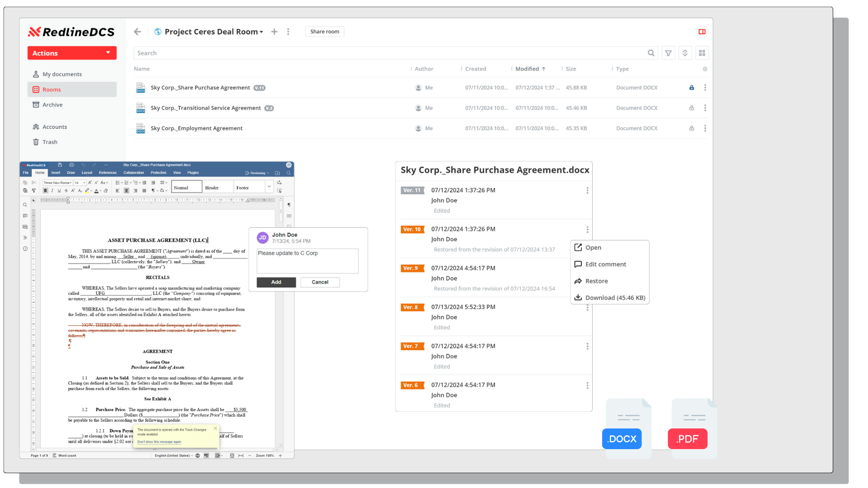The image size is (868, 488).
Task: Toggle paragraph marks display in the editor
Action: tap(153, 191)
